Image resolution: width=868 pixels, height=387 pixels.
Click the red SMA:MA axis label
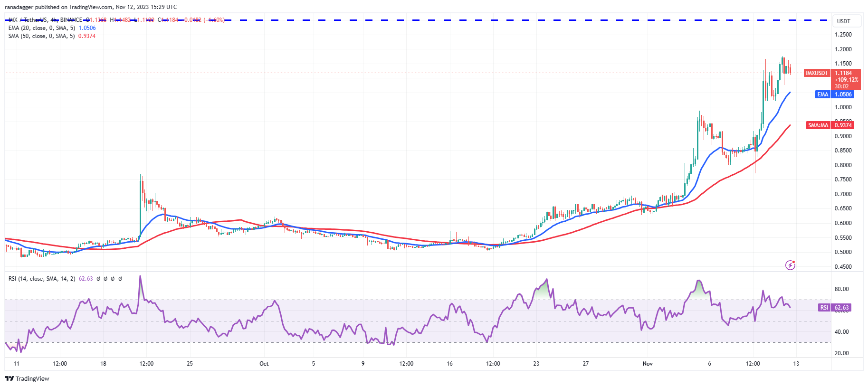818,125
